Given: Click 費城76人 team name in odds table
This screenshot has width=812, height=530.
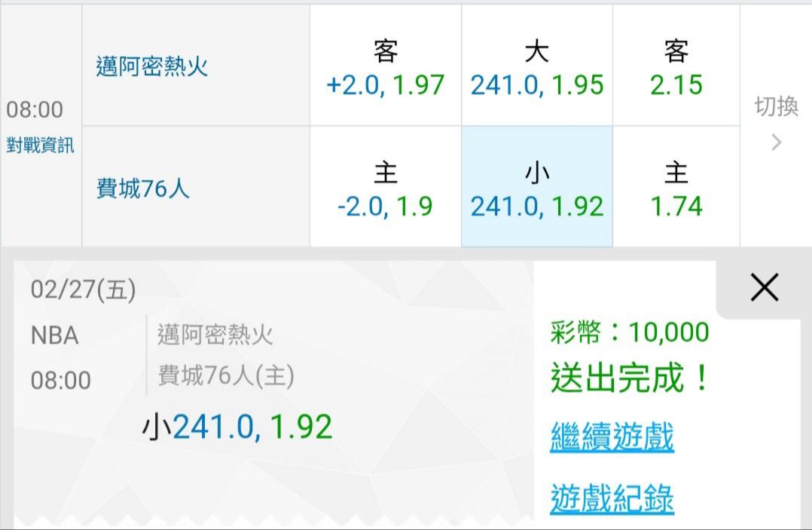Looking at the screenshot, I should pos(142,188).
